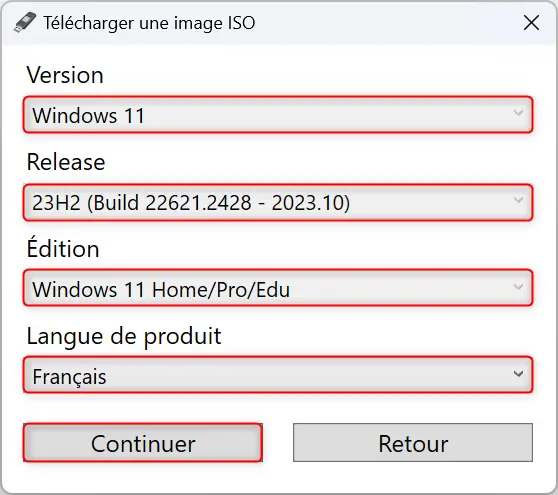The height and width of the screenshot is (495, 558).
Task: Click the Release field label
Action: coord(66,162)
